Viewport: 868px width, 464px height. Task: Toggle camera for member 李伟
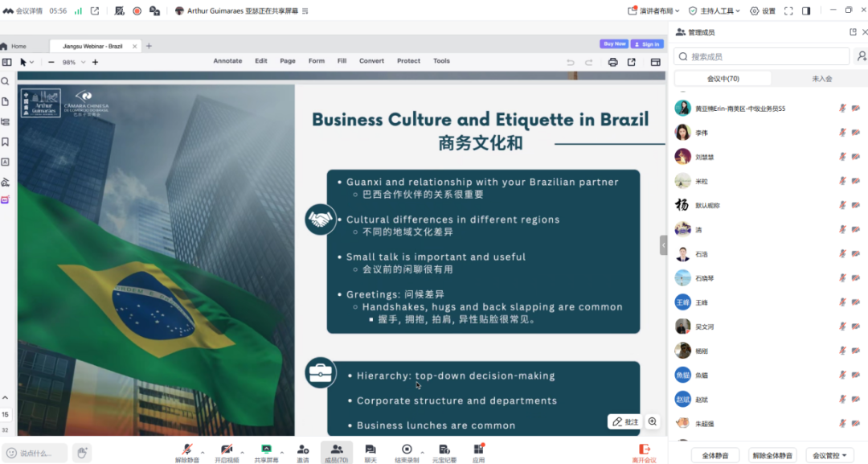coord(855,133)
